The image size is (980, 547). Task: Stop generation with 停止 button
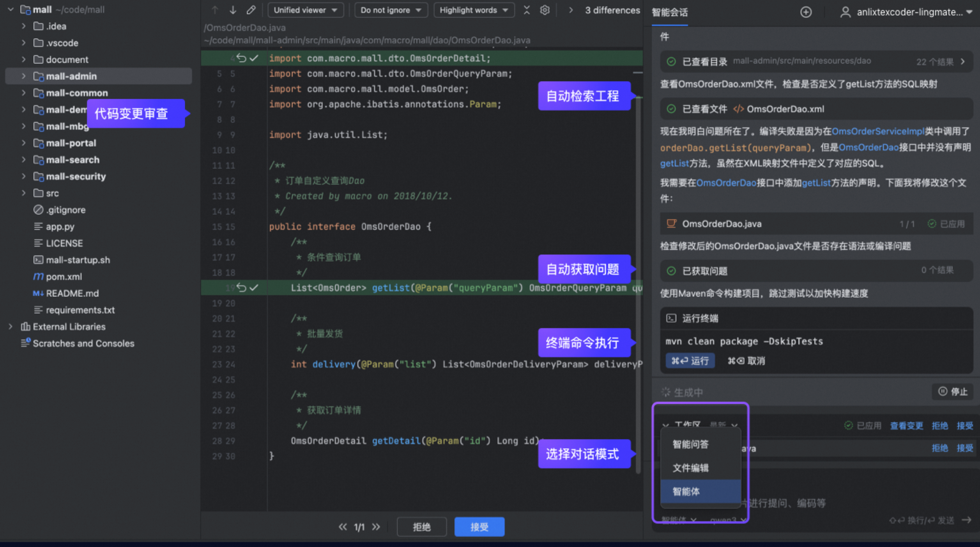pyautogui.click(x=953, y=391)
